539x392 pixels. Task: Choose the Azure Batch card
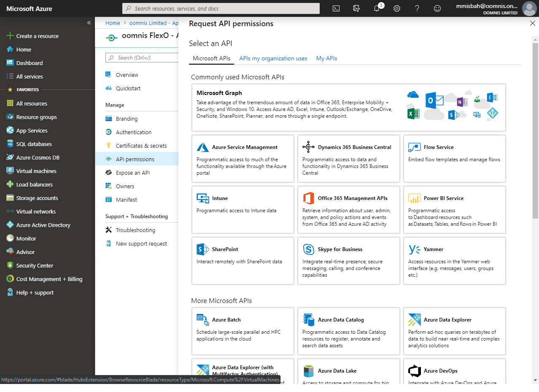click(x=243, y=331)
